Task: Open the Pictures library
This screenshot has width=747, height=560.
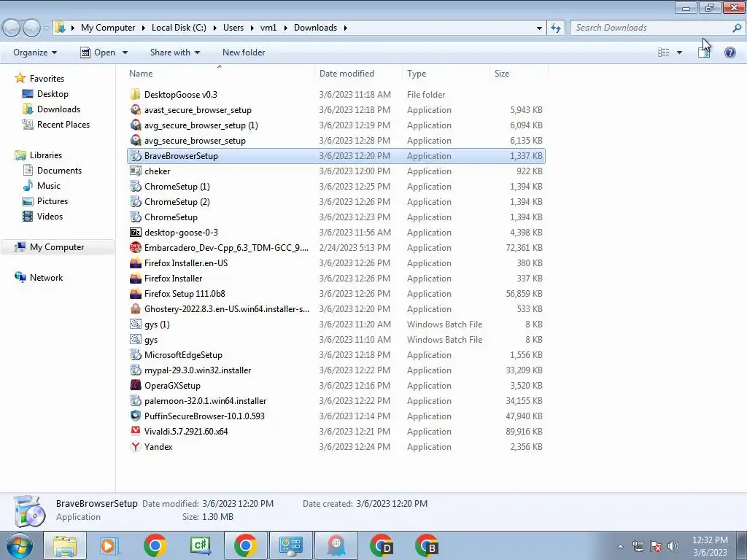Action: 53,201
